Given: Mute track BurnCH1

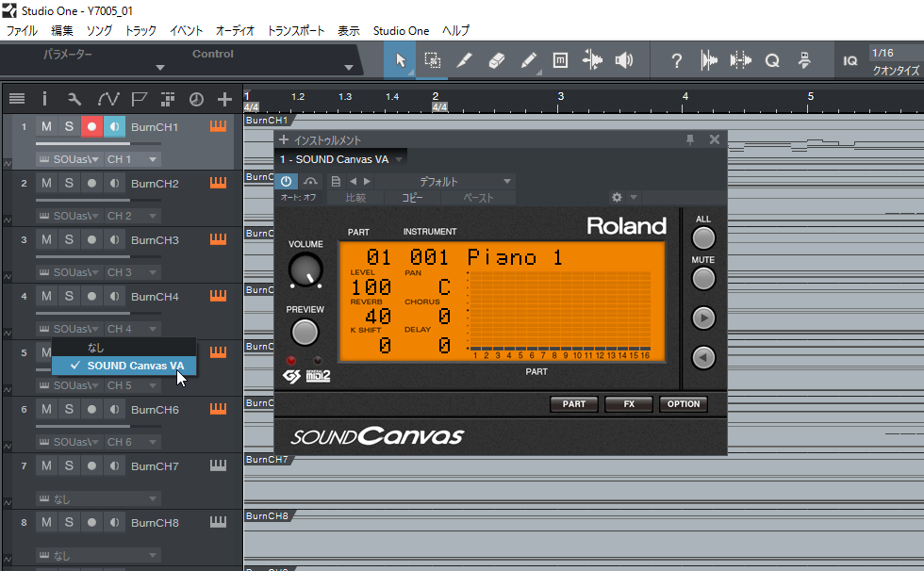Looking at the screenshot, I should [x=46, y=126].
